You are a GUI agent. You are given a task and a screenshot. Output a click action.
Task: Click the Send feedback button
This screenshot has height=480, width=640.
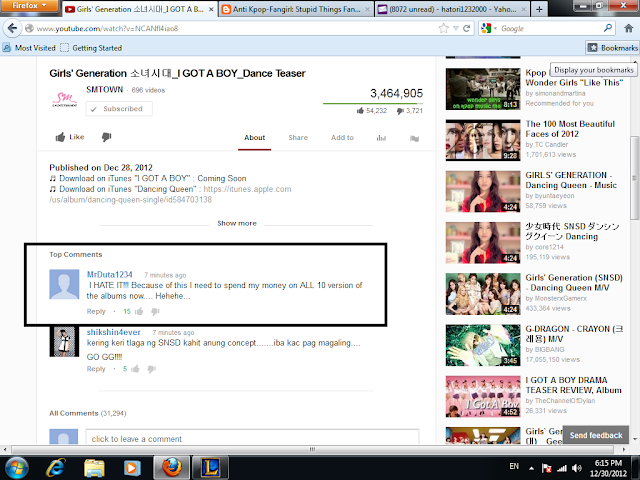pos(596,435)
